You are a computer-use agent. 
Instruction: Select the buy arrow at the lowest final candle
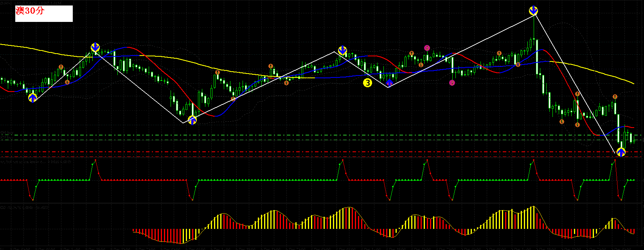tap(621, 152)
